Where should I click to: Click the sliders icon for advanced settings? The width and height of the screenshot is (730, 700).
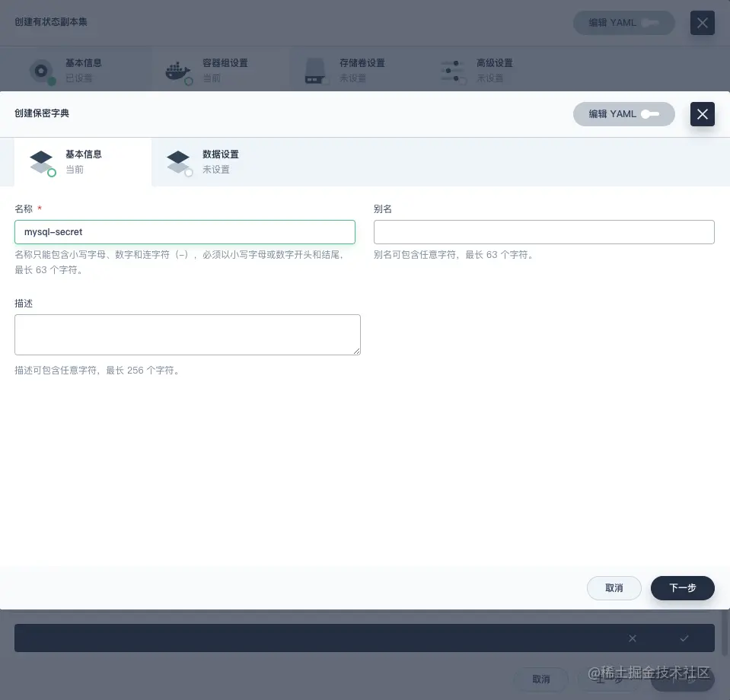[452, 72]
